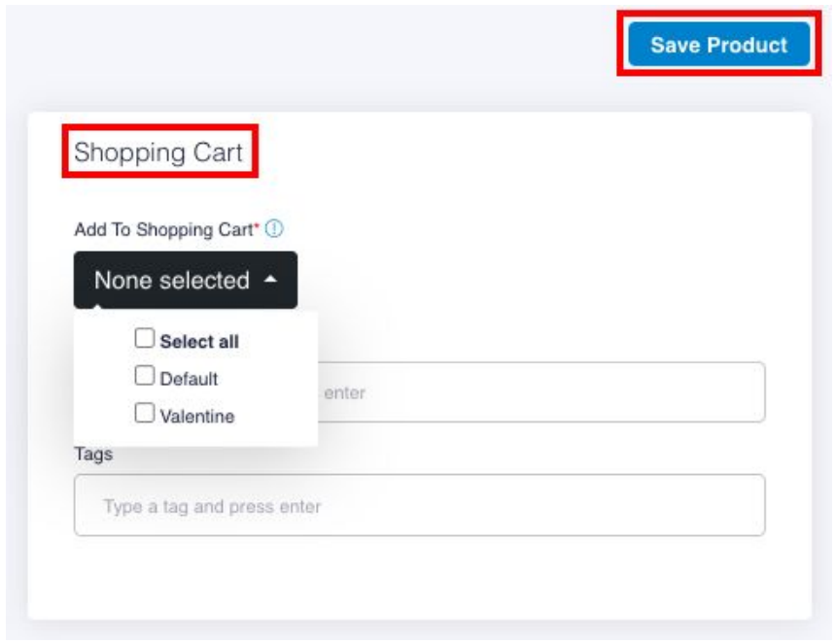The height and width of the screenshot is (644, 835).
Task: Collapse the None selected dropdown
Action: [x=186, y=280]
